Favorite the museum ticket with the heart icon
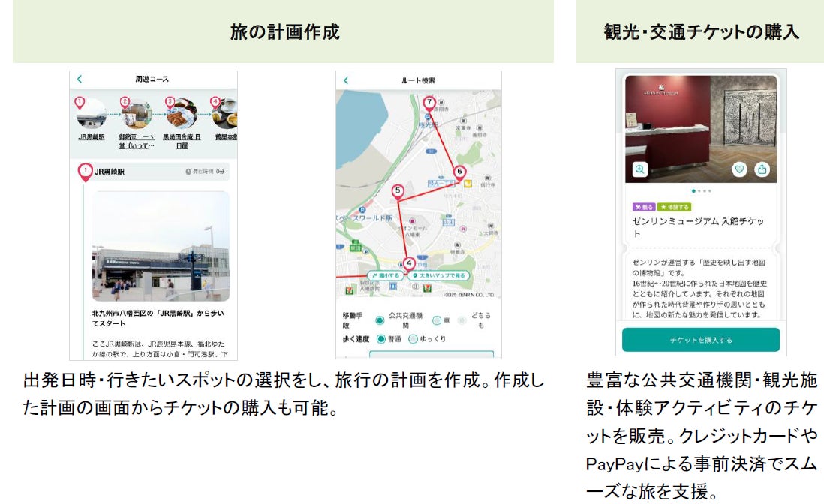The height and width of the screenshot is (504, 824). pyautogui.click(x=739, y=169)
